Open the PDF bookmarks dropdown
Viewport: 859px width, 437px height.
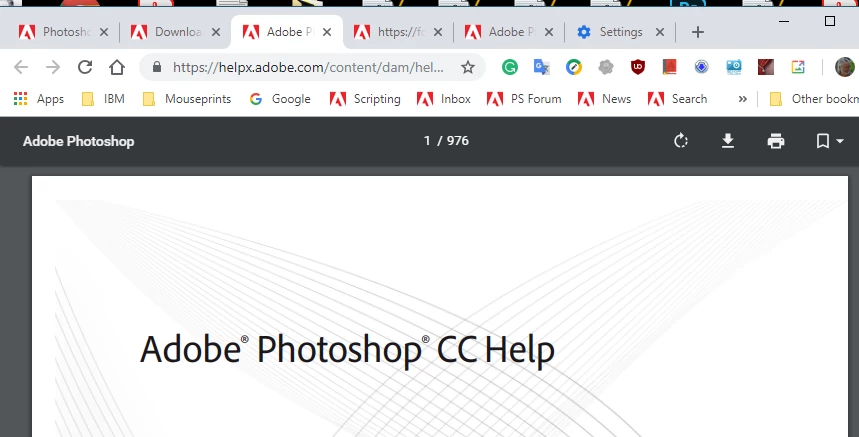click(x=829, y=141)
